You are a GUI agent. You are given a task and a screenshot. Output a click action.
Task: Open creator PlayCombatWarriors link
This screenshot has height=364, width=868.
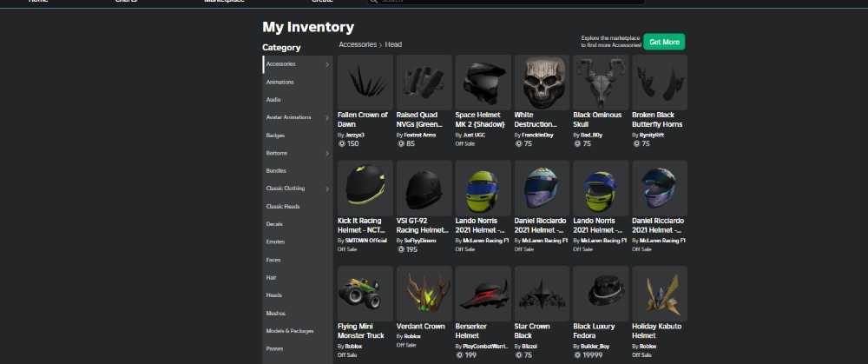point(485,347)
